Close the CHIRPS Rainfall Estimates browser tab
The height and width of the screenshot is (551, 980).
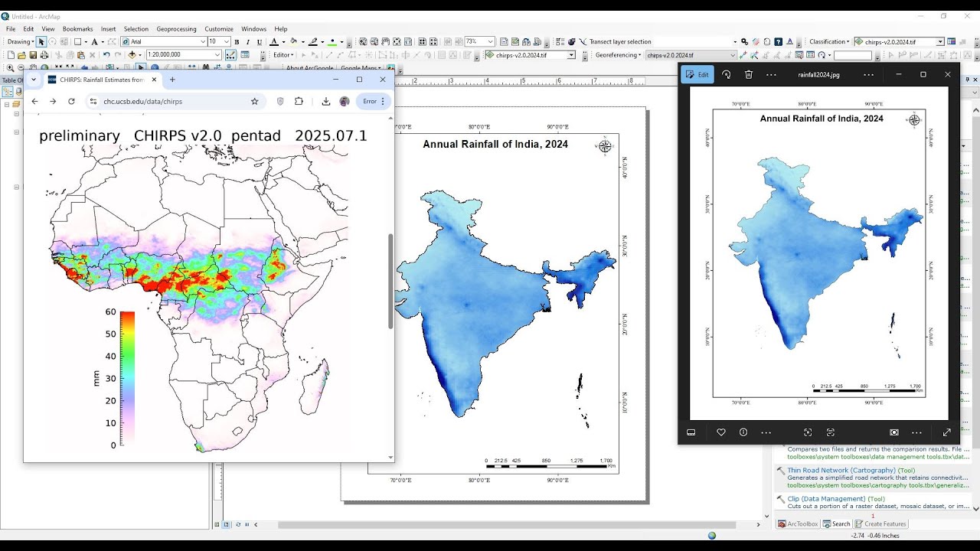tap(154, 80)
